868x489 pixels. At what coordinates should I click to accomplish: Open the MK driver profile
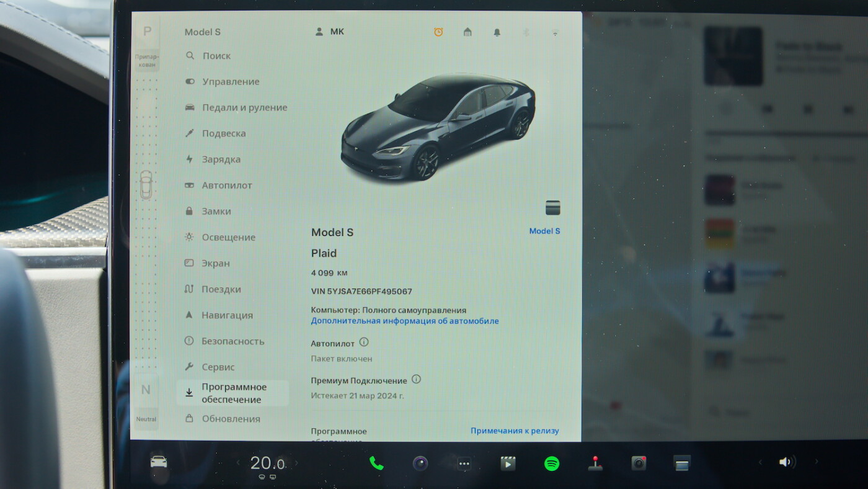[x=330, y=32]
